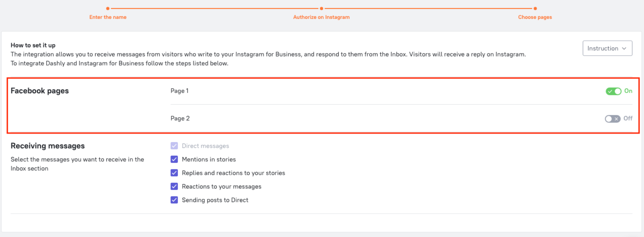Uncheck Reactions to your messages checkbox
Image resolution: width=644 pixels, height=237 pixels.
click(x=174, y=186)
